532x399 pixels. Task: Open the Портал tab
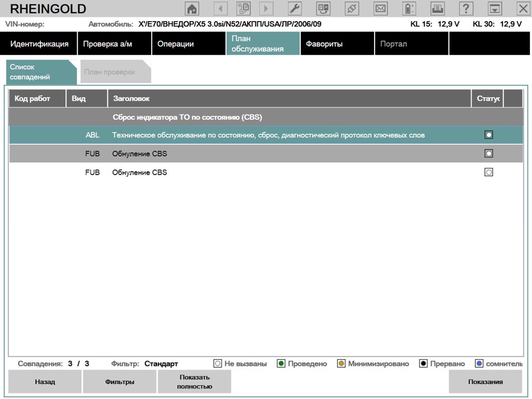tap(412, 43)
